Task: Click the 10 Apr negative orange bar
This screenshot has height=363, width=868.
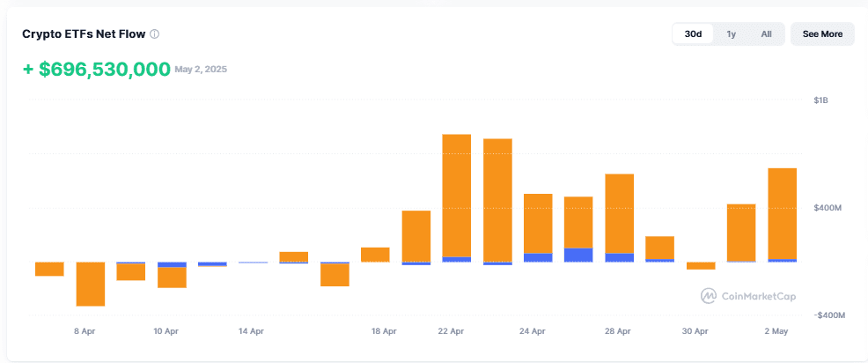Action: (172, 278)
